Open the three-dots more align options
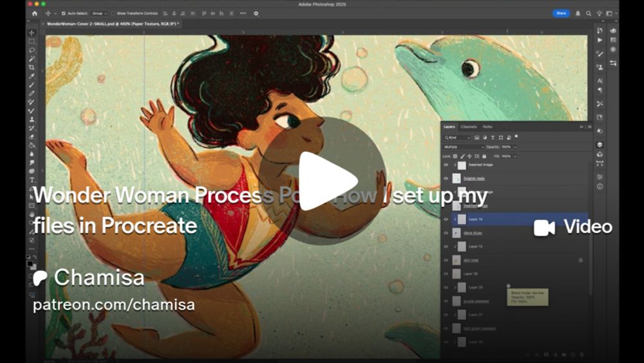Image resolution: width=644 pixels, height=363 pixels. coord(243,14)
